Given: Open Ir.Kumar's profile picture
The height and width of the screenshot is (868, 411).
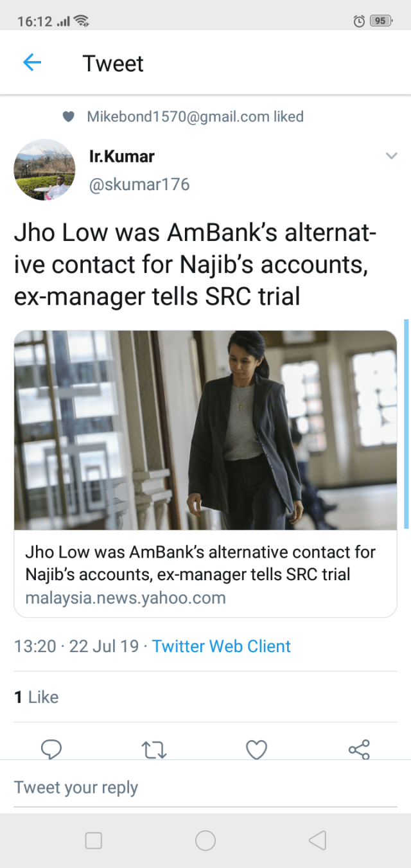Looking at the screenshot, I should (44, 170).
